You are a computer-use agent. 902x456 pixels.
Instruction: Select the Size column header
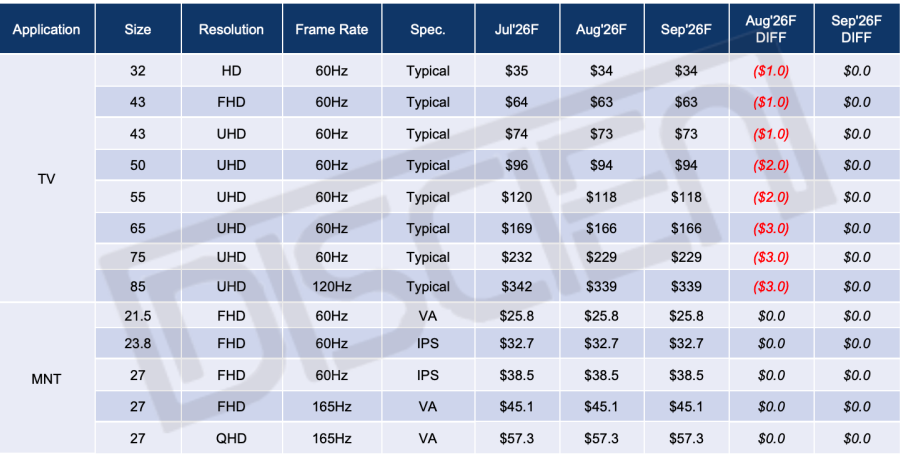pyautogui.click(x=138, y=29)
